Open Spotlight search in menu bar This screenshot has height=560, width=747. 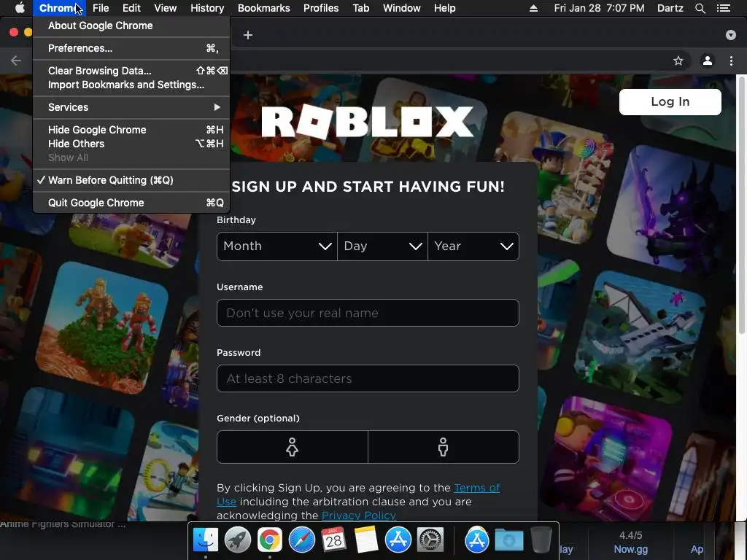[x=700, y=8]
